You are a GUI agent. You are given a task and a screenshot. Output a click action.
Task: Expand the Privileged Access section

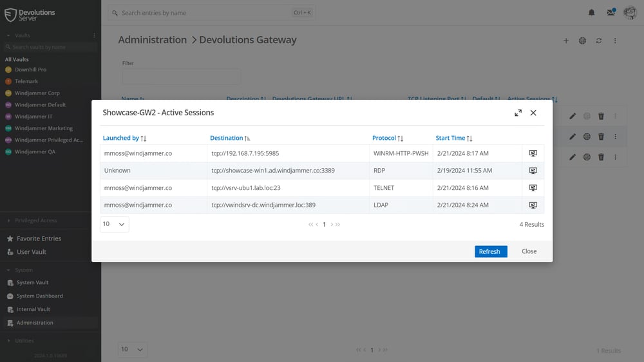pos(8,221)
